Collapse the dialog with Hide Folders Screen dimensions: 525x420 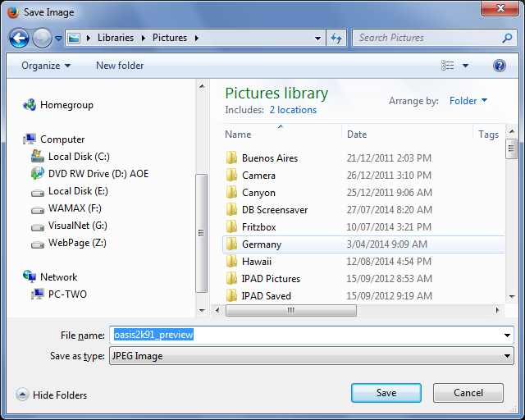pyautogui.click(x=51, y=395)
